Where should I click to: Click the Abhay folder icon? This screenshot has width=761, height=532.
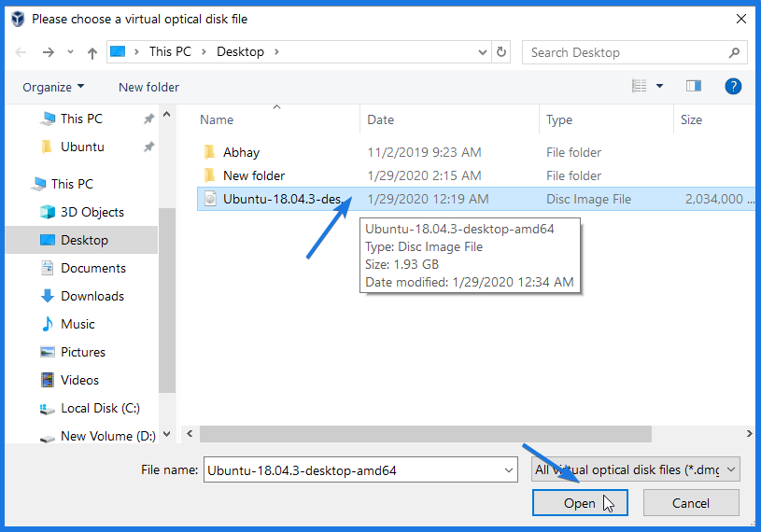[x=210, y=152]
